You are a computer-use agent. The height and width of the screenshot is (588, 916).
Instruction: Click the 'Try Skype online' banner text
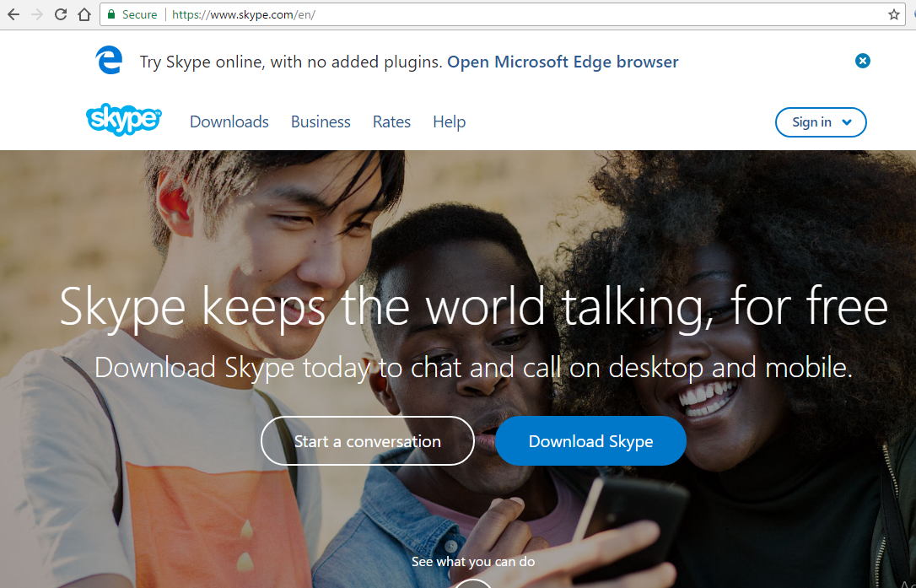tap(291, 62)
